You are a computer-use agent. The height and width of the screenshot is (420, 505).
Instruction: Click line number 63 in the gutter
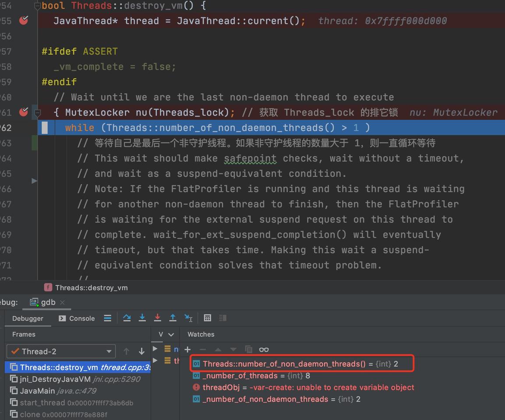pyautogui.click(x=6, y=143)
